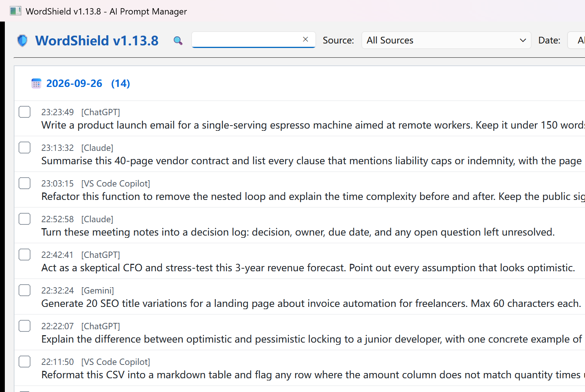Image resolution: width=585 pixels, height=392 pixels.
Task: Click the Source: label
Action: coord(338,40)
